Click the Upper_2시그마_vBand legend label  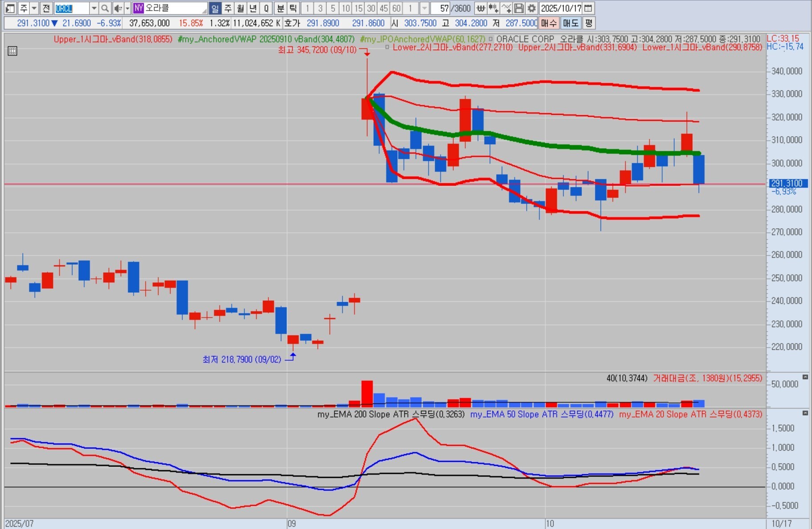[x=578, y=47]
